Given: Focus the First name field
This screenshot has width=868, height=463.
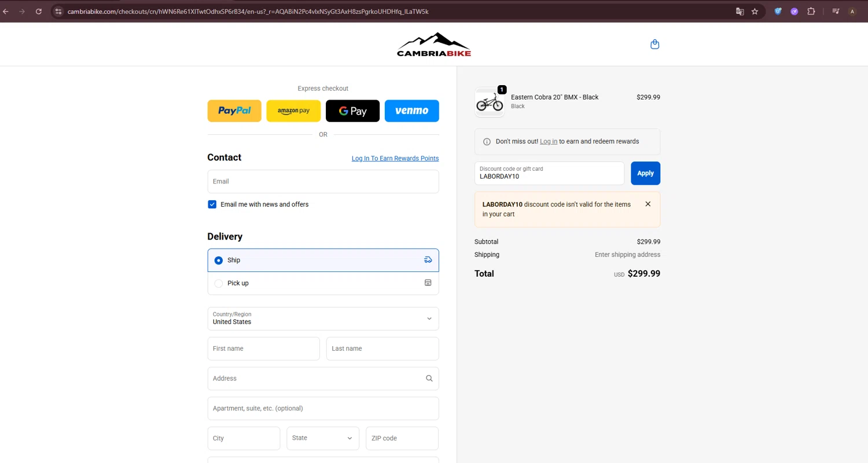Looking at the screenshot, I should coord(263,348).
